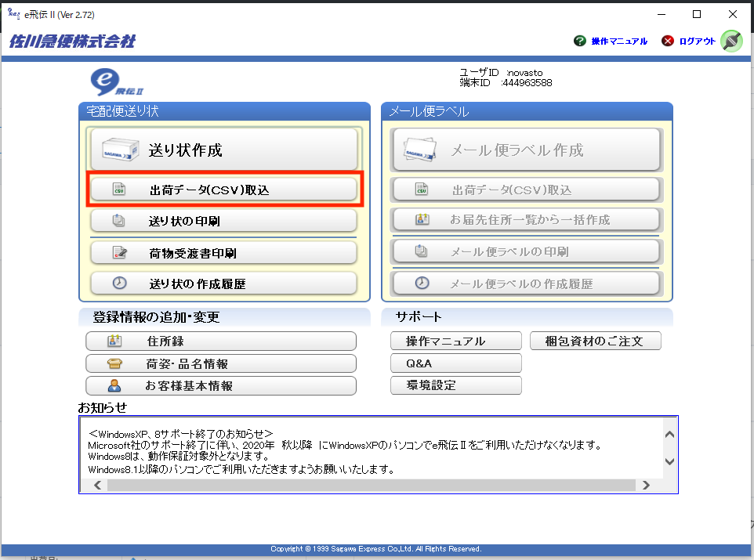
Task: Click the Copyright 1999 Sagawa Express footer text
Action: tap(376, 548)
